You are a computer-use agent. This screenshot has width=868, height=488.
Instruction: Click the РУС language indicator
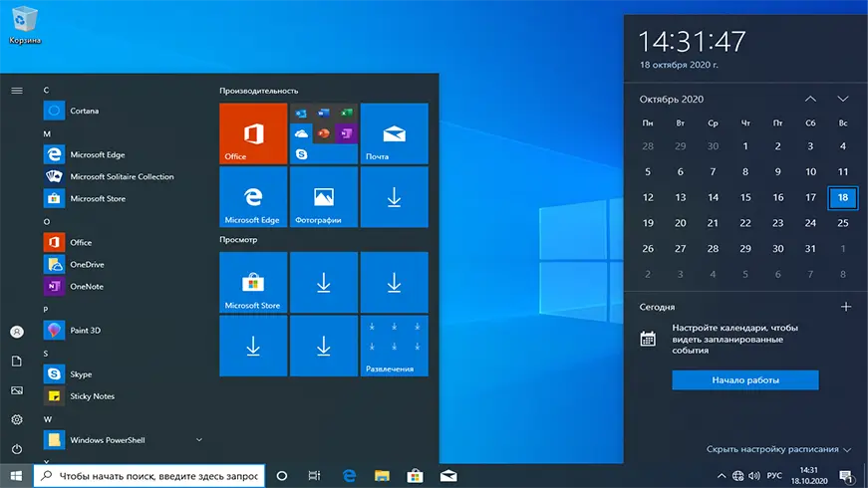(x=774, y=476)
